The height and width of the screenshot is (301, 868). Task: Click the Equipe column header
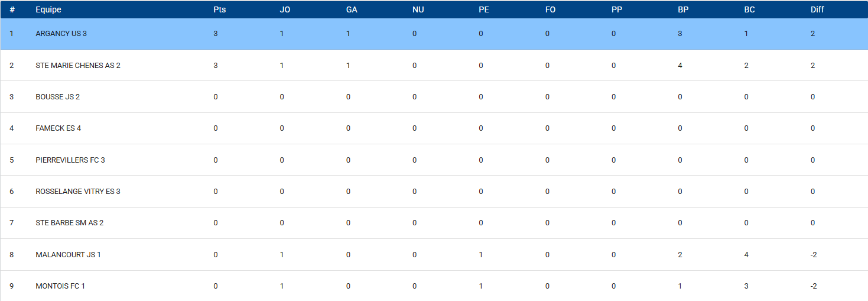point(48,9)
